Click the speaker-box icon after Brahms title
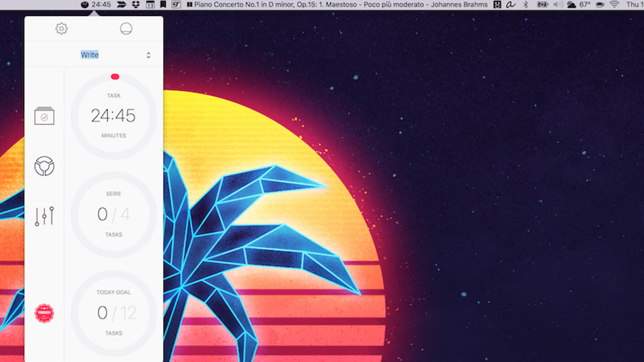This screenshot has height=362, width=644. click(x=497, y=5)
